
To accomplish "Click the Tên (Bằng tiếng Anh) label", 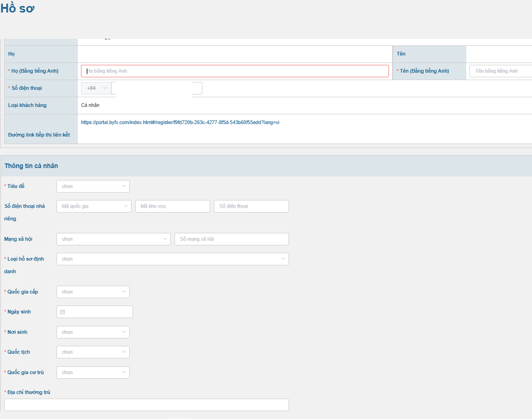I will coord(424,71).
